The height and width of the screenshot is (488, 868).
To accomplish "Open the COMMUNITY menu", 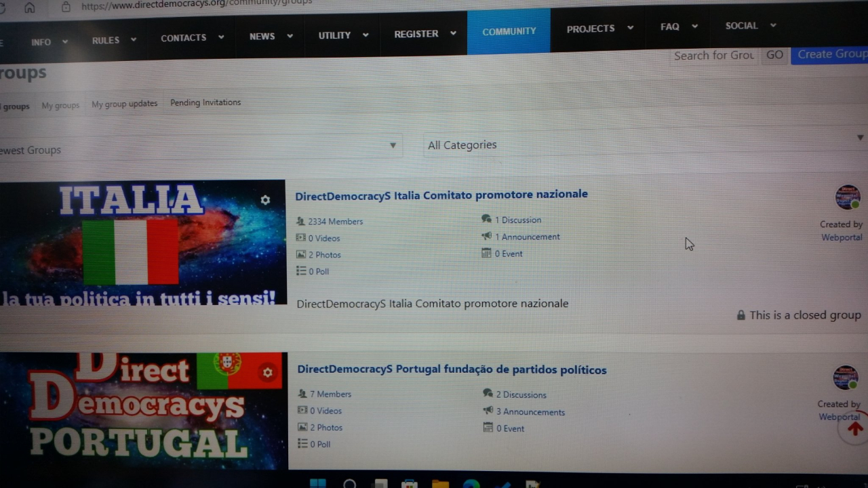I will pos(509,31).
